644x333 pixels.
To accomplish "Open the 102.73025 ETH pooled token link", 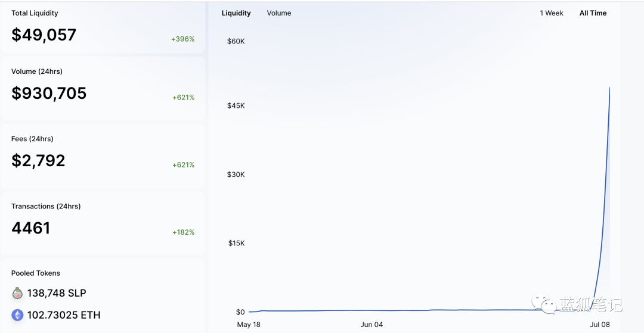I will point(64,315).
